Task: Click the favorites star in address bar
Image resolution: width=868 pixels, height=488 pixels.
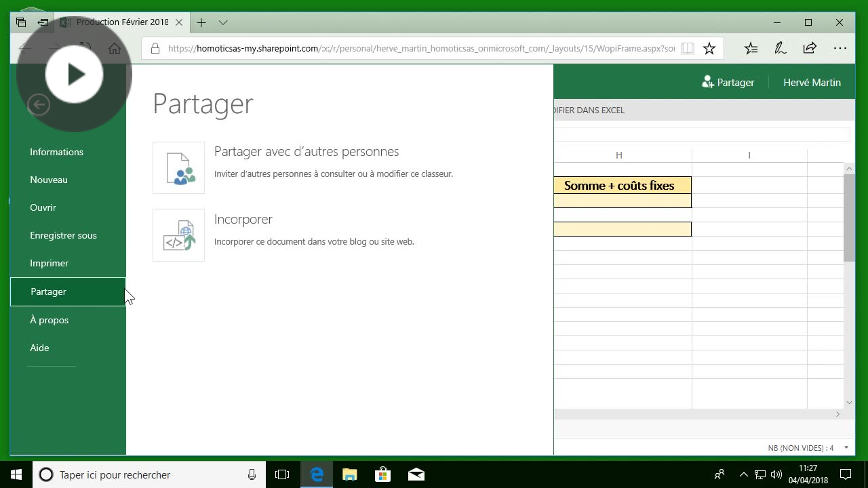Action: [x=709, y=48]
